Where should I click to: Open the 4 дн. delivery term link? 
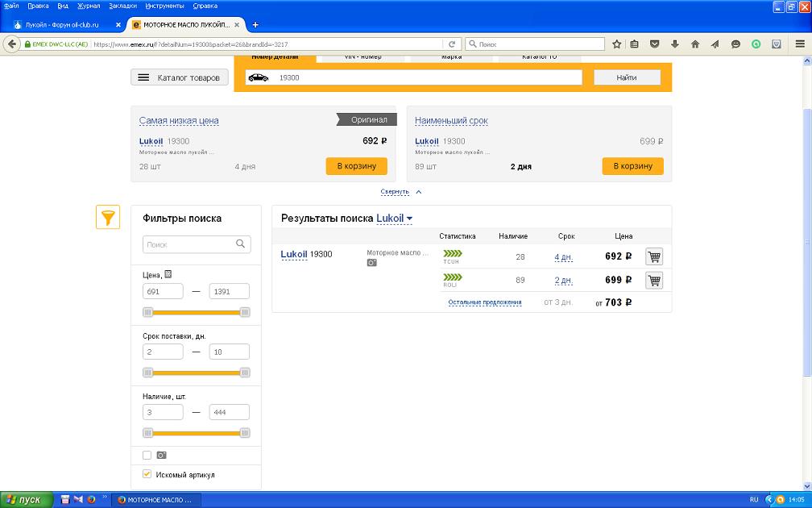point(563,256)
